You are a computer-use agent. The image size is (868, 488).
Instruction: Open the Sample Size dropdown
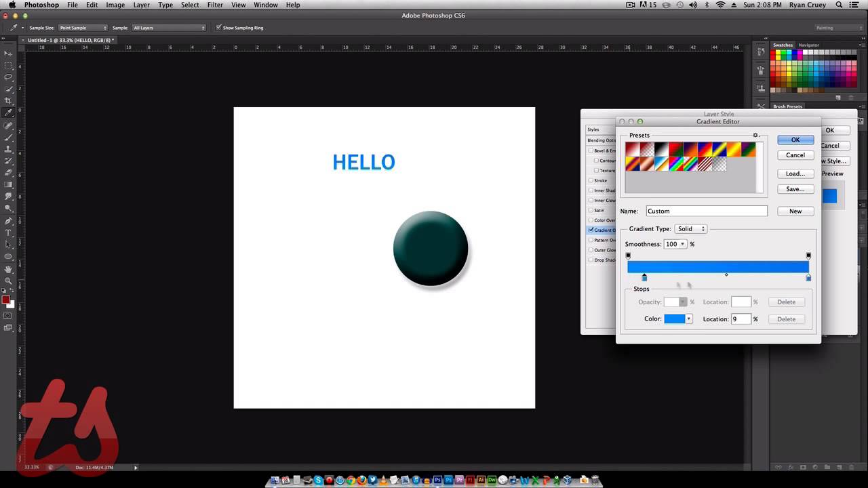pyautogui.click(x=83, y=28)
